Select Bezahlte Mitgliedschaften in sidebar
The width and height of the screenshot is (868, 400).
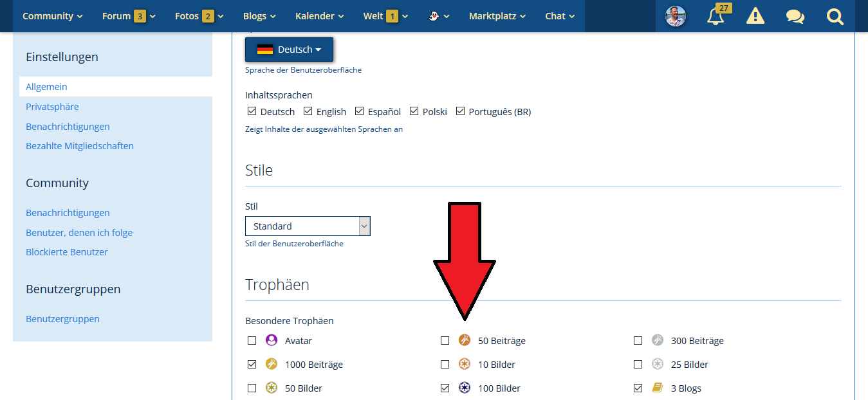[x=80, y=146]
